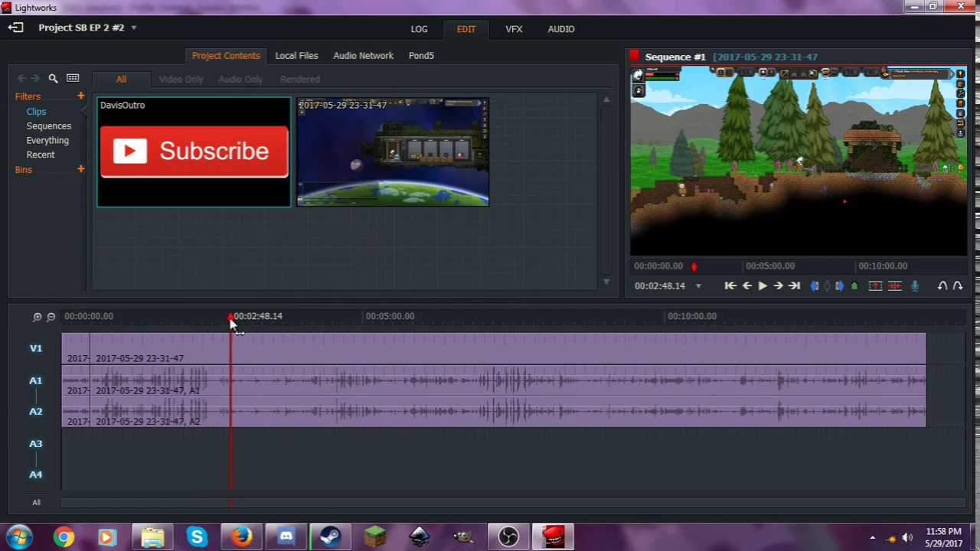
Task: Add a new filter with plus icon
Action: pos(80,96)
